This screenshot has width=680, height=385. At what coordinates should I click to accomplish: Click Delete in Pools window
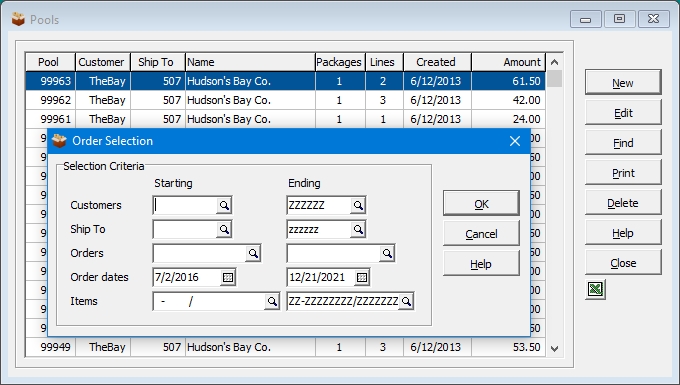click(x=623, y=202)
